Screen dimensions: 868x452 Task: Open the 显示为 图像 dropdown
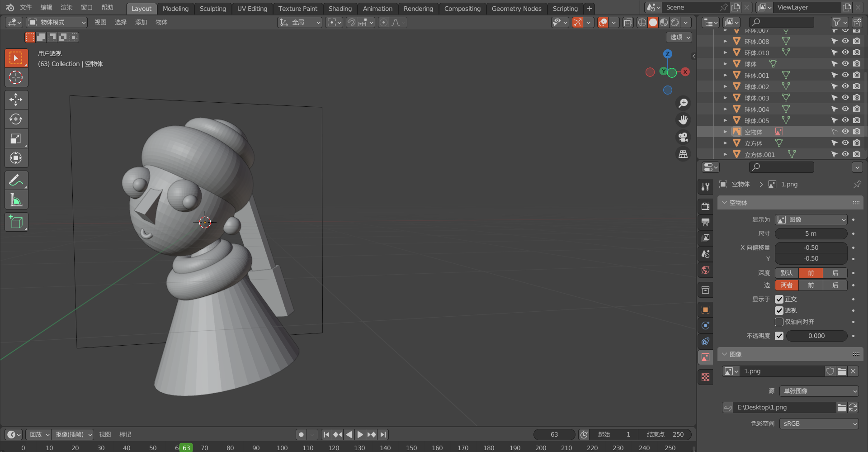click(811, 219)
